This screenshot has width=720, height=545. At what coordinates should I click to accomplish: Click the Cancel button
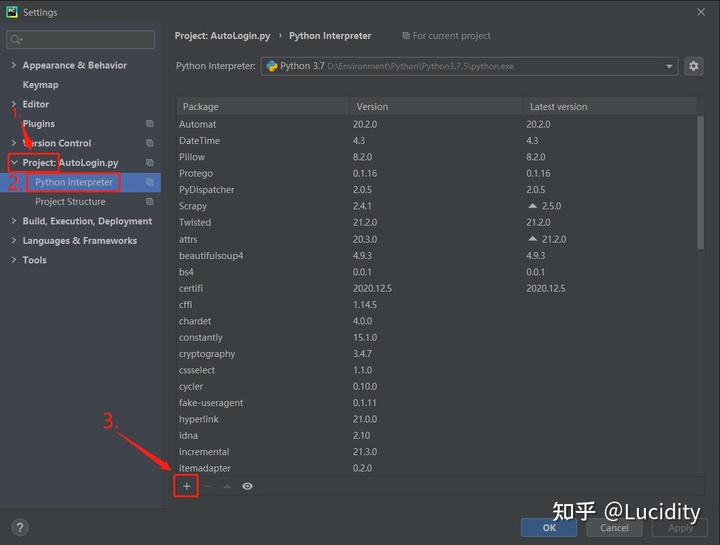coord(614,528)
